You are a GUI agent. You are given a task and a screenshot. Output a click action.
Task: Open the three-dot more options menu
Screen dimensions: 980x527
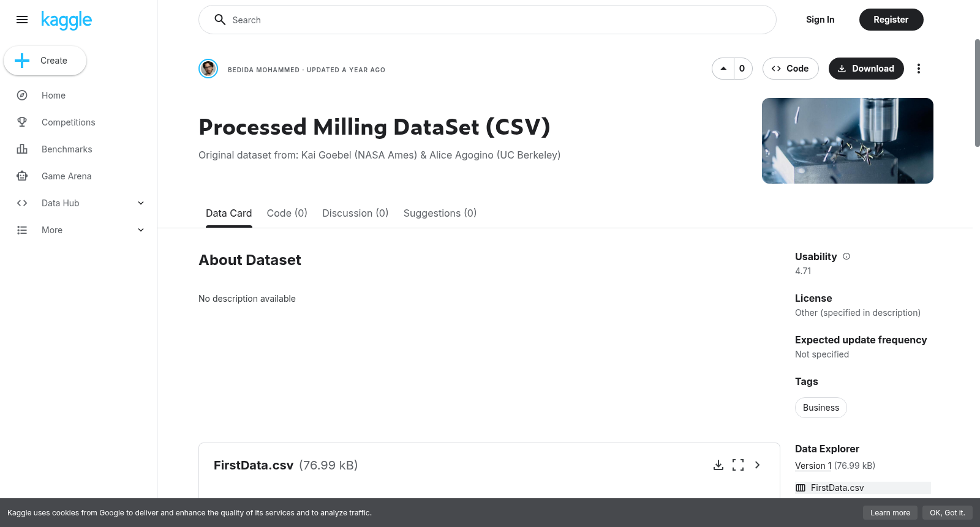pyautogui.click(x=918, y=69)
